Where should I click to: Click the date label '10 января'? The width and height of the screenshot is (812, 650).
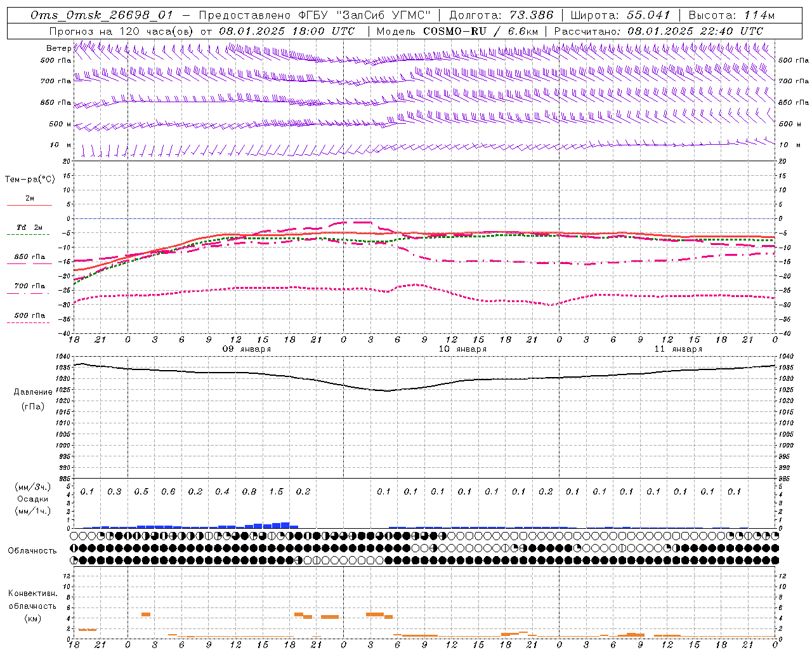[x=462, y=349]
